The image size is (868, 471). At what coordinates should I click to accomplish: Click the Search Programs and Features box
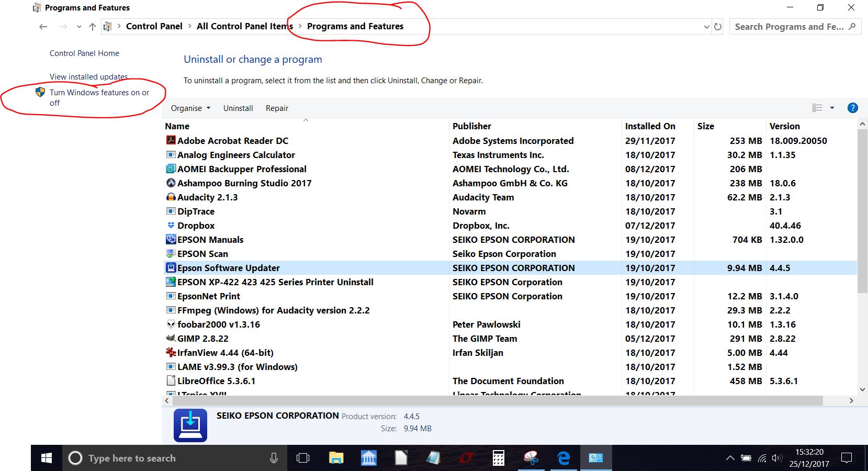pos(795,27)
